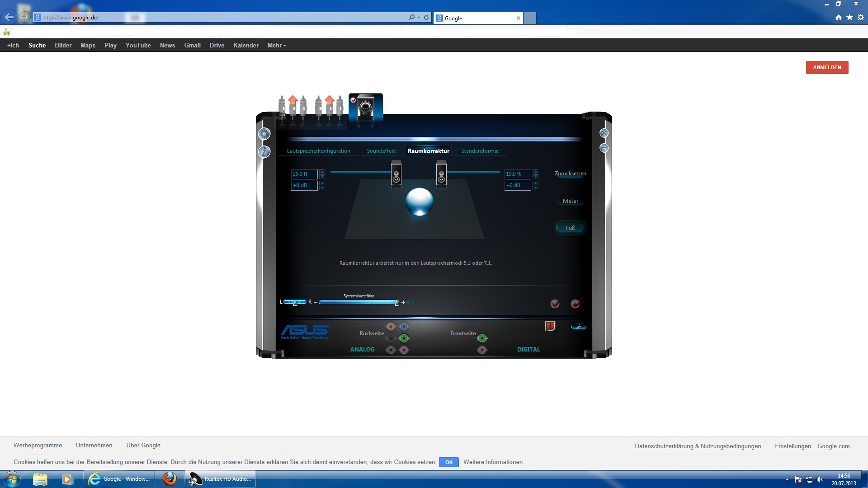Click the Zurücksetzen reset button
This screenshot has width=868, height=488.
pyautogui.click(x=570, y=174)
